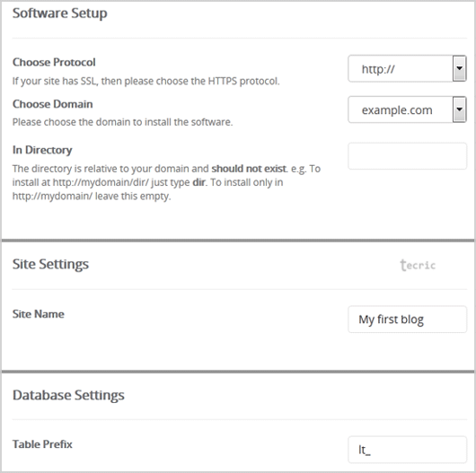Click the SSL HTTPS protocol hint text
The height and width of the screenshot is (473, 476).
click(145, 81)
